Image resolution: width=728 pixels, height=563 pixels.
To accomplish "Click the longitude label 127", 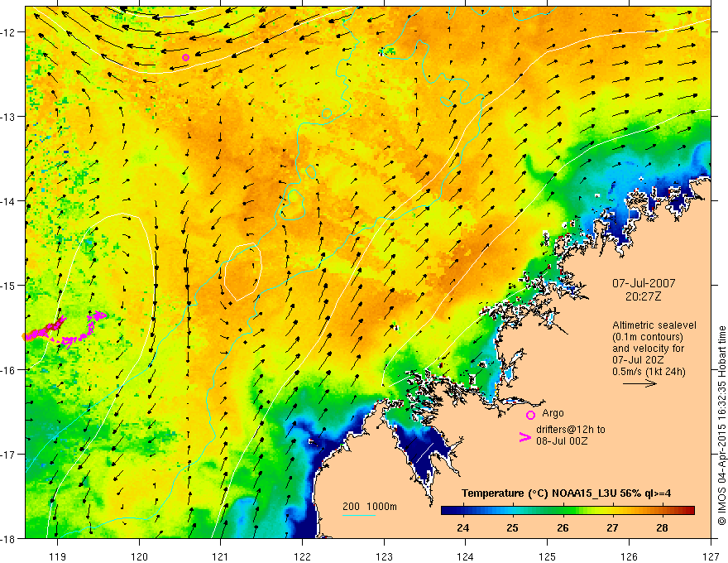I will tap(711, 556).
